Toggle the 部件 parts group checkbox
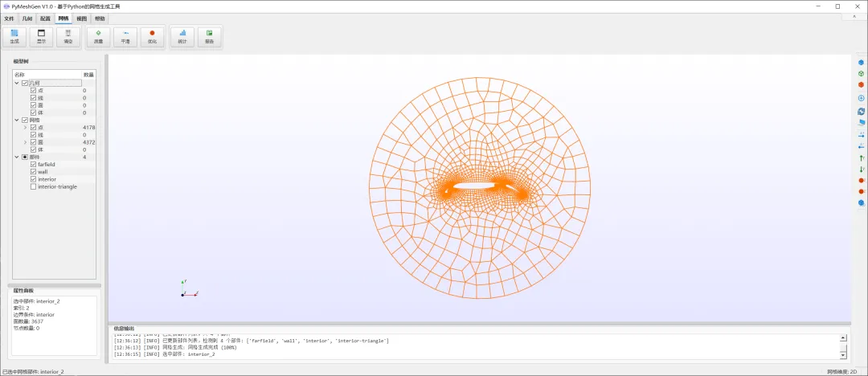This screenshot has height=376, width=868. [x=25, y=157]
